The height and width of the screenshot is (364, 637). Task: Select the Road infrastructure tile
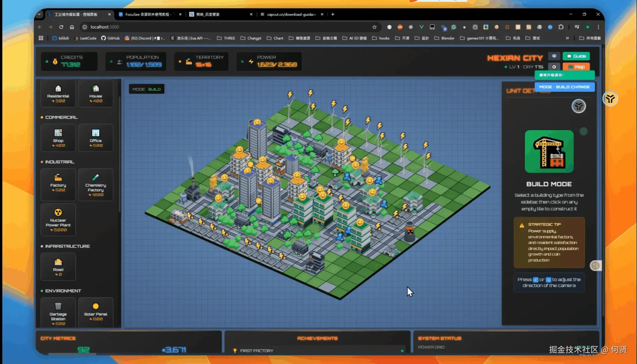(58, 267)
